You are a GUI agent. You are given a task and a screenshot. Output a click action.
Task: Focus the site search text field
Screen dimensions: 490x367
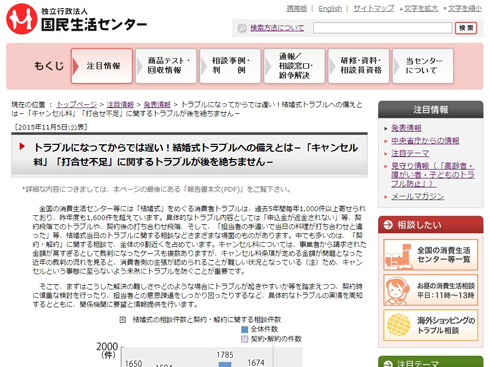click(383, 28)
